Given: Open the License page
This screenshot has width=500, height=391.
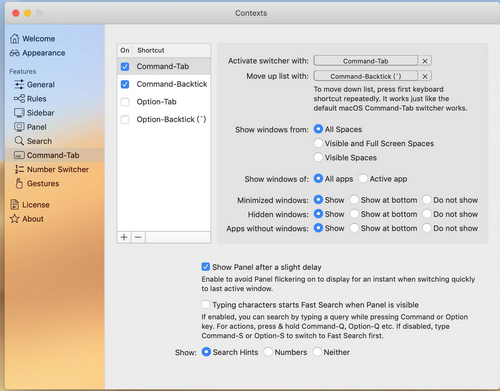Looking at the screenshot, I should pos(36,205).
